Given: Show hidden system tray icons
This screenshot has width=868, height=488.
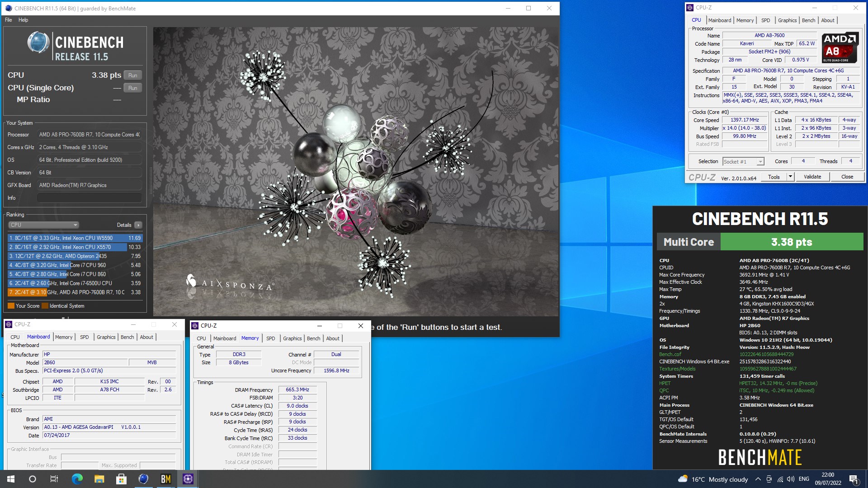Looking at the screenshot, I should coord(758,479).
